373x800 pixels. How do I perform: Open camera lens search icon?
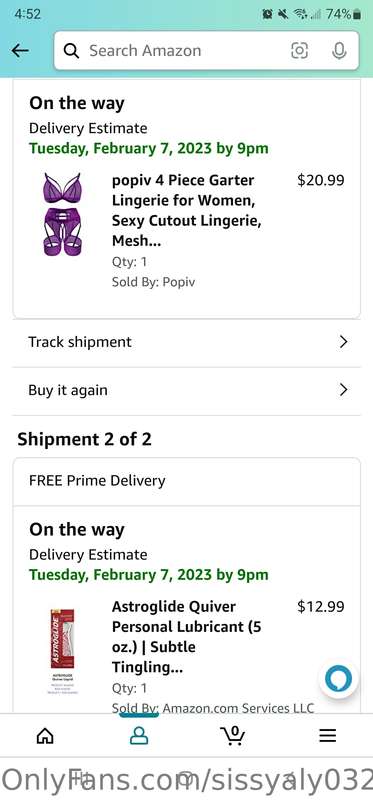tap(300, 51)
